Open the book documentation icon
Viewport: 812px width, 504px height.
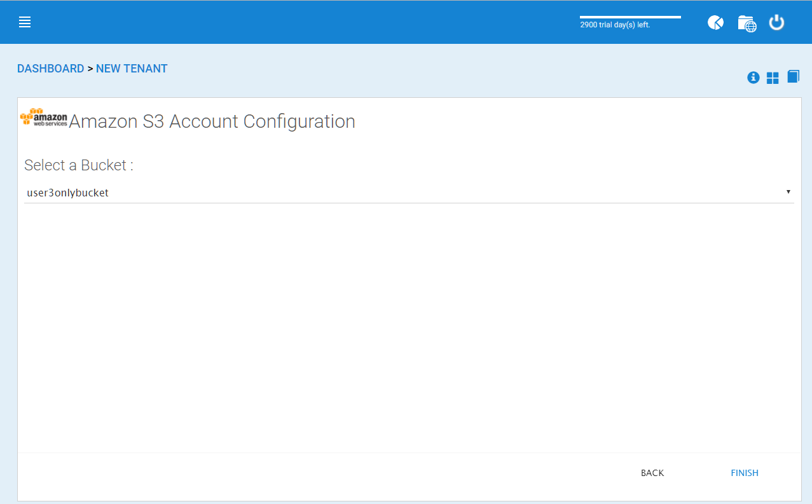(x=793, y=77)
